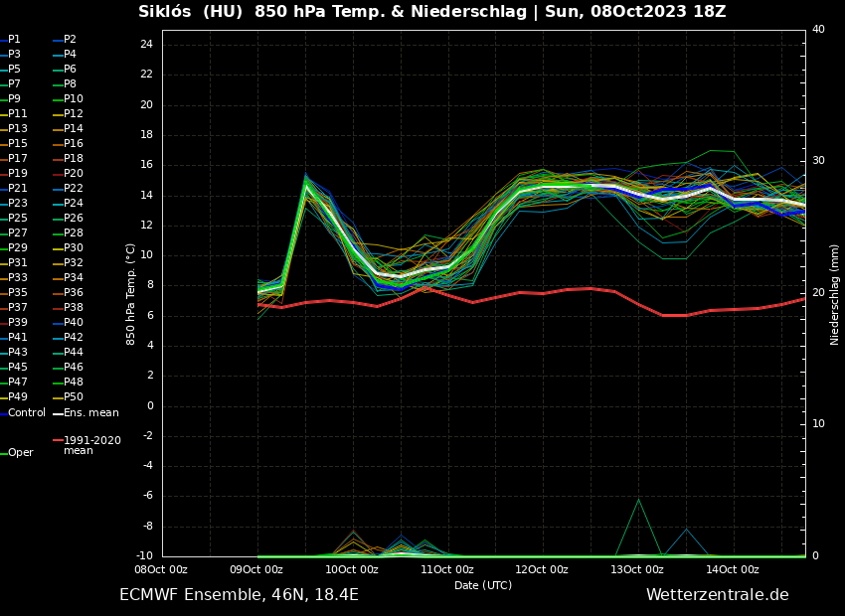Image resolution: width=845 pixels, height=616 pixels.
Task: Click the 40 tick on precipitation axis
Action: (818, 30)
